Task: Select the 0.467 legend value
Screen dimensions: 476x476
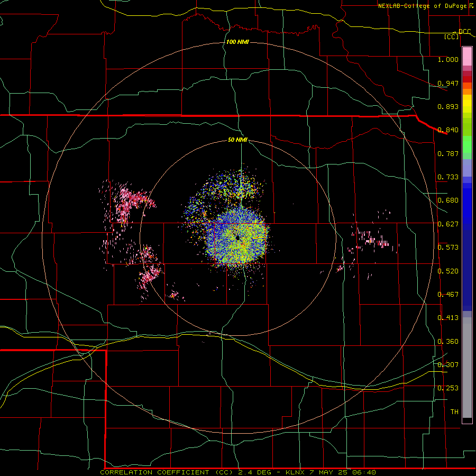Action: pyautogui.click(x=448, y=295)
